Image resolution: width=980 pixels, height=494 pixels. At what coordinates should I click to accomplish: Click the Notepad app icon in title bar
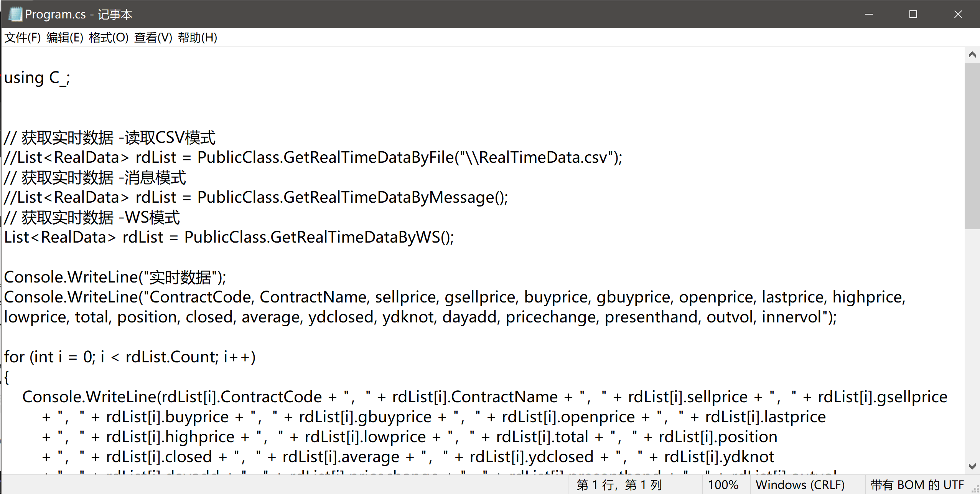click(15, 14)
